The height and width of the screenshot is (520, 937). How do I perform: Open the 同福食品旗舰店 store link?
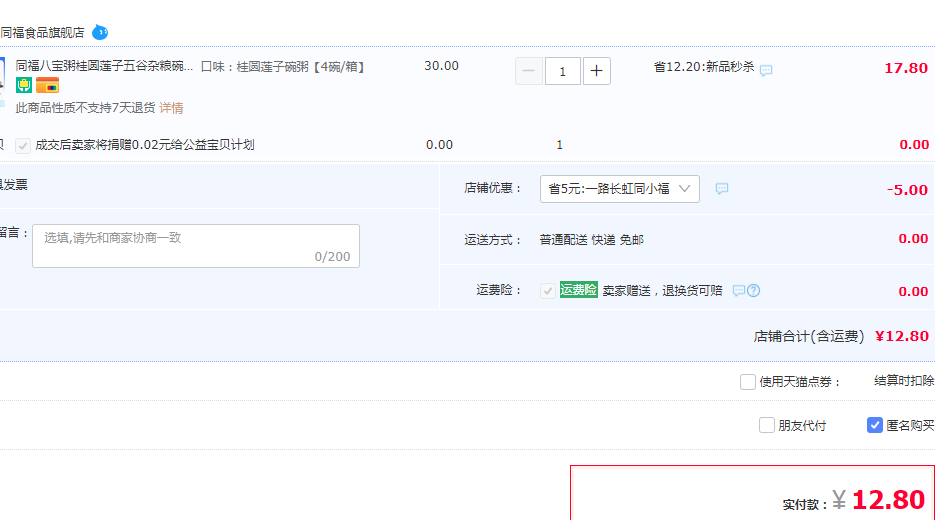click(42, 33)
